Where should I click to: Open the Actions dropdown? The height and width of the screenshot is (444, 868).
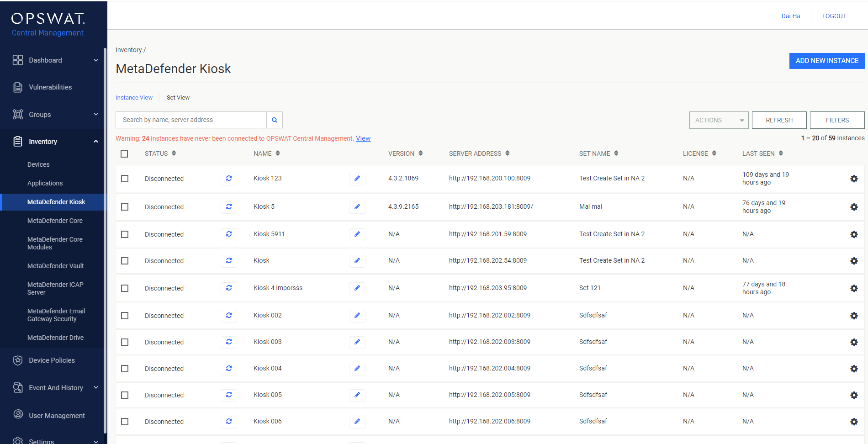pos(719,120)
